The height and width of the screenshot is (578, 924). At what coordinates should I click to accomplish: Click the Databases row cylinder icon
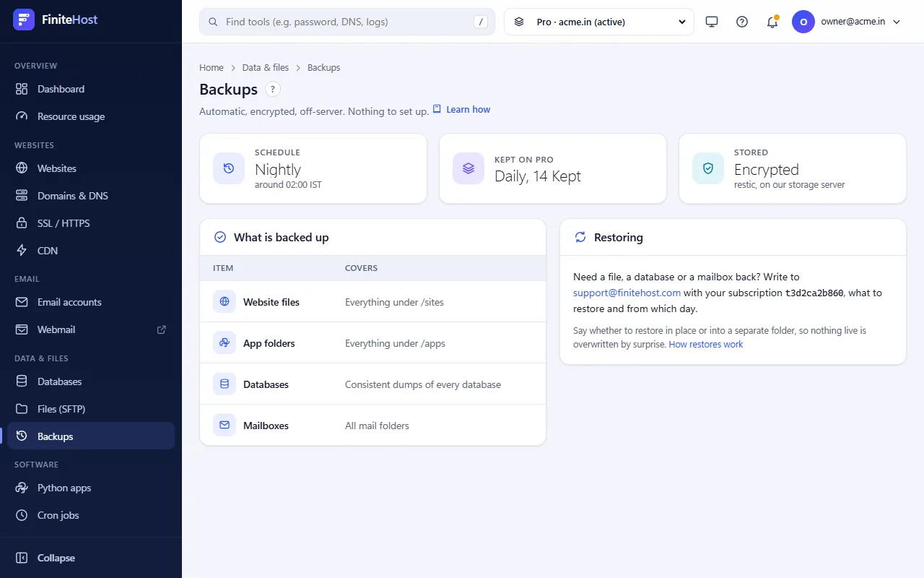tap(225, 384)
